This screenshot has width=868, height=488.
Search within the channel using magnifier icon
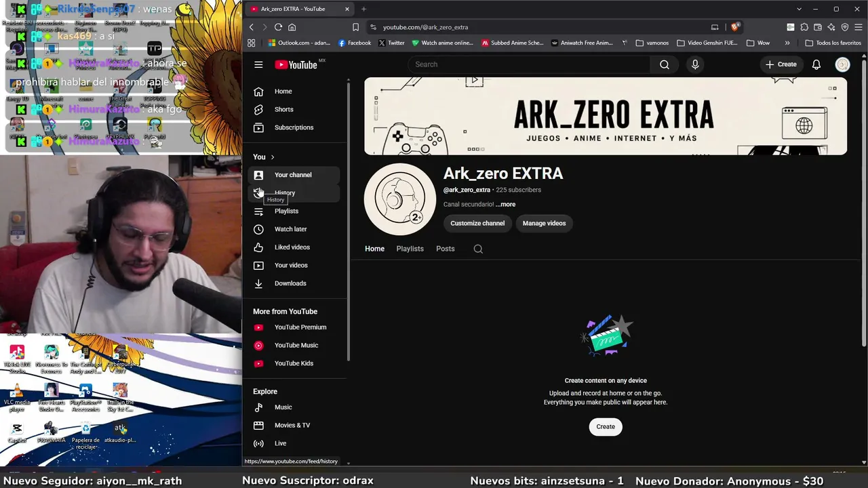click(x=478, y=249)
